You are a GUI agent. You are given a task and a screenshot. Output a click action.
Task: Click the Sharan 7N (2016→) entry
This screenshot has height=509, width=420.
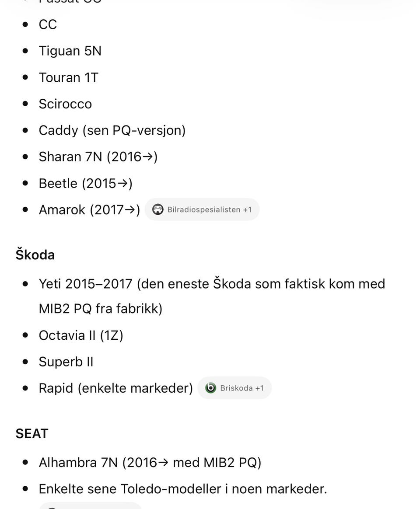point(98,157)
